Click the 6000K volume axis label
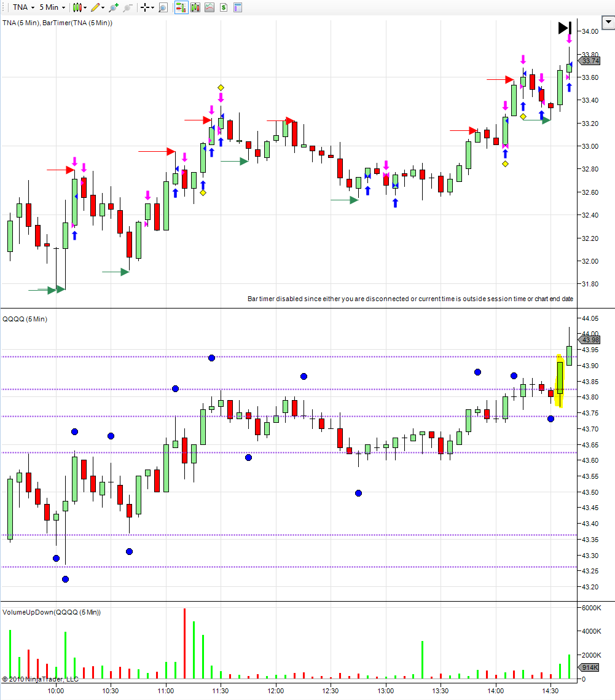Screen dimensions: 615x700 tap(591, 608)
